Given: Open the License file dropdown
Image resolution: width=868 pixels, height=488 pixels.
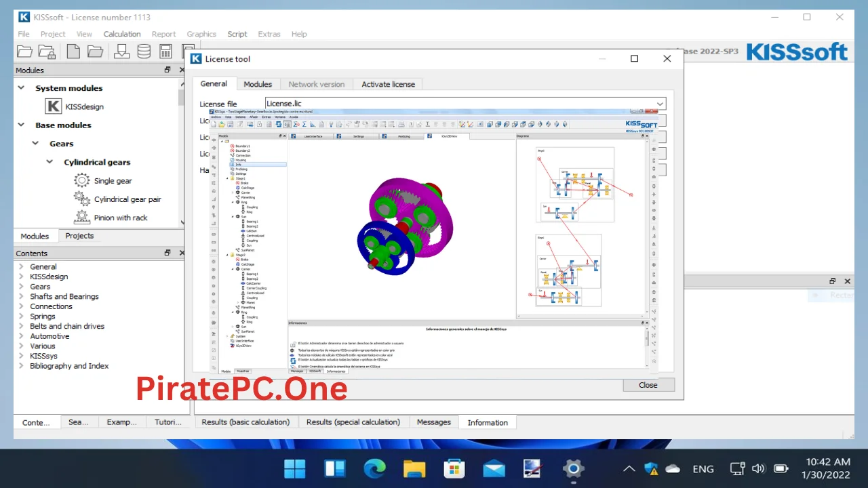Looking at the screenshot, I should click(x=660, y=104).
